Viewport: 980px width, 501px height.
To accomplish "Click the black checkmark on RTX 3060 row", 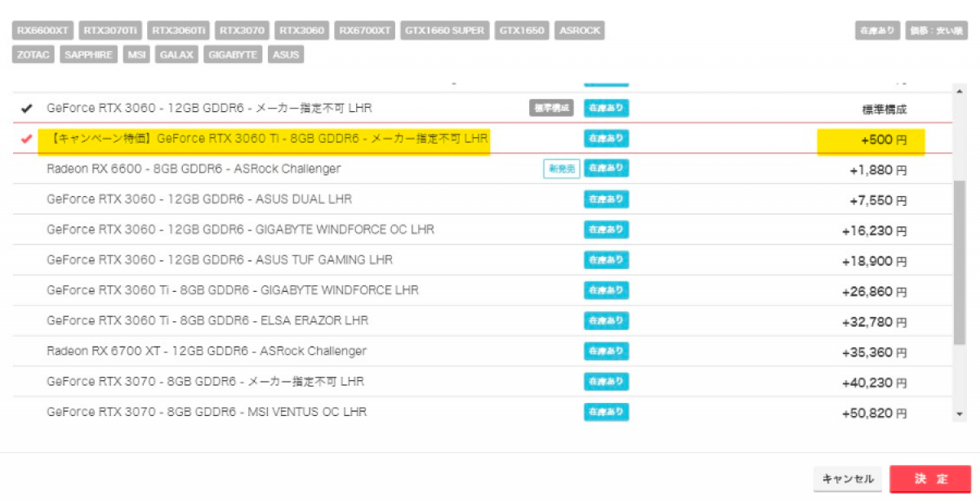I will 26,108.
